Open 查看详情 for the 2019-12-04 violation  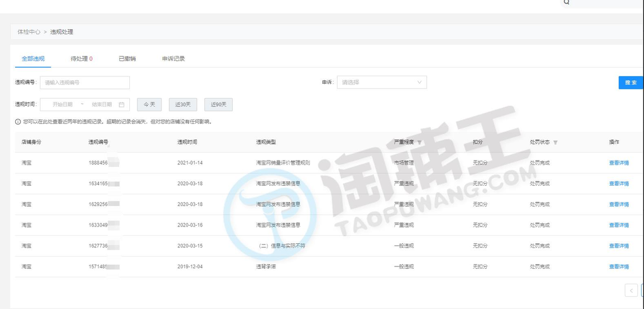[618, 267]
